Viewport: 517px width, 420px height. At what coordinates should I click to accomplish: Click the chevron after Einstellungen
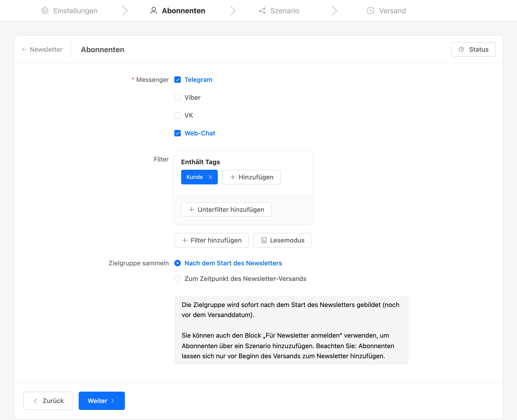125,11
